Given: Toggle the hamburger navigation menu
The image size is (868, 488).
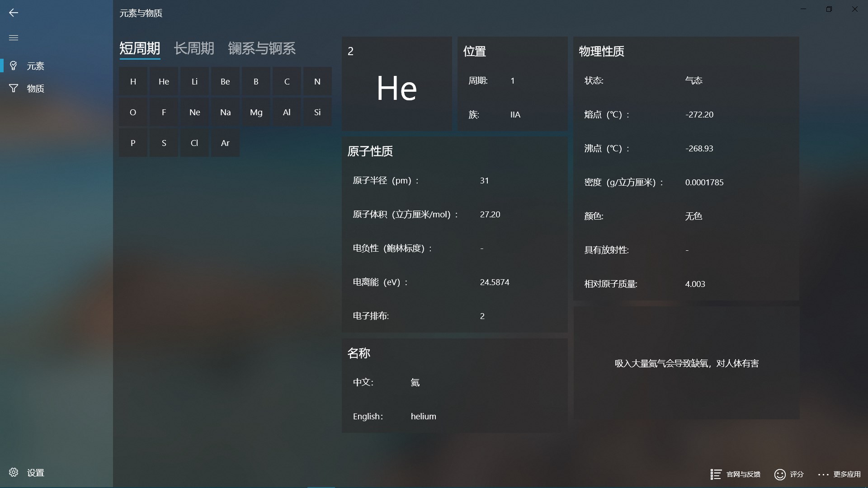Looking at the screenshot, I should click(x=14, y=38).
